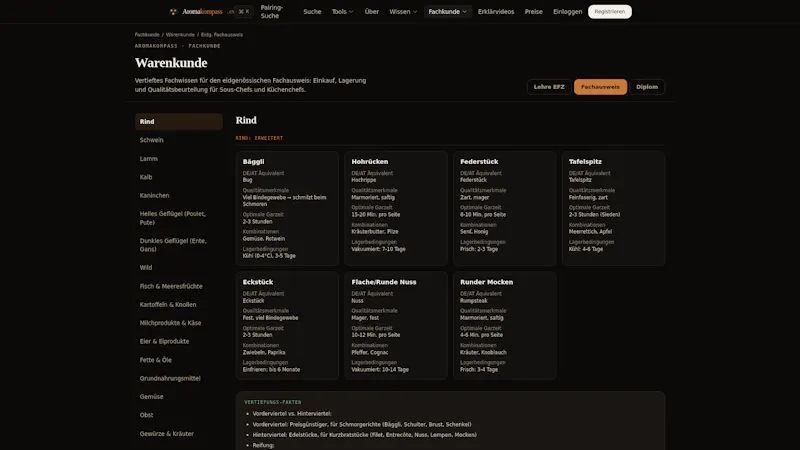800x450 pixels.
Task: Click 'Vakuumiert: 7-10 Tage' in Hohrücken card
Action: point(378,249)
